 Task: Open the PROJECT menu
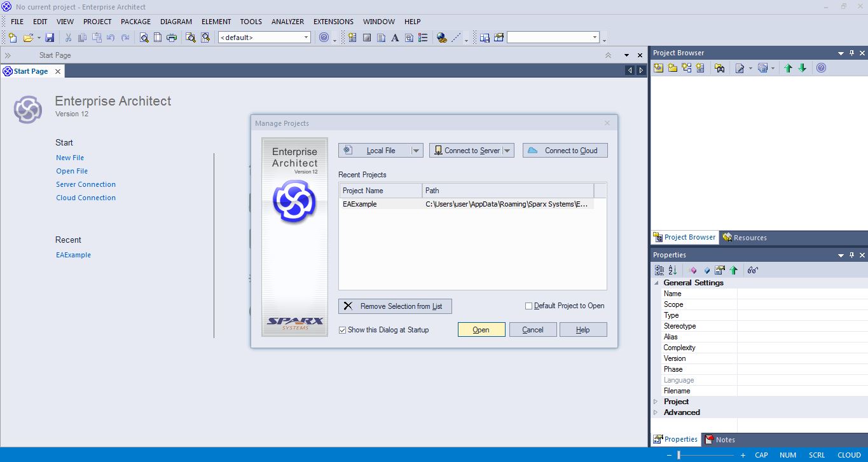pos(97,22)
